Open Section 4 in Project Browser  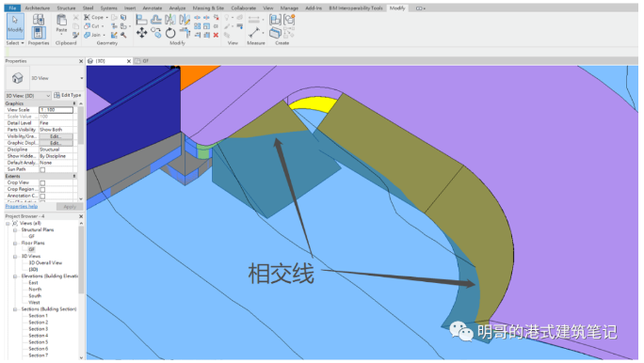39,336
